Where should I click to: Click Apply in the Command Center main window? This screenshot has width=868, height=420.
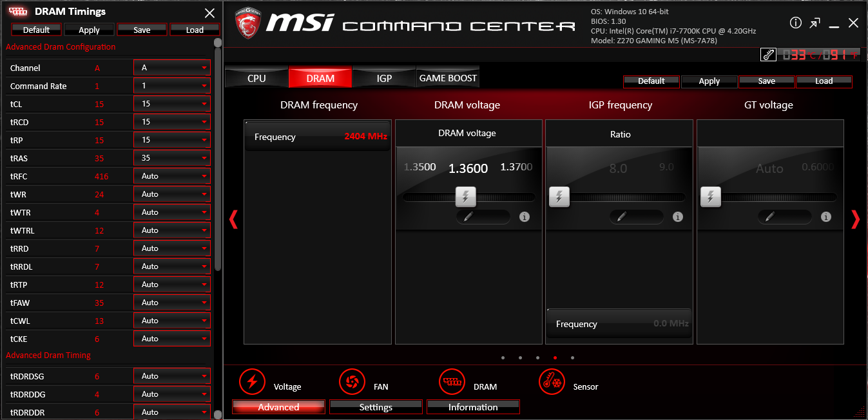(x=709, y=81)
